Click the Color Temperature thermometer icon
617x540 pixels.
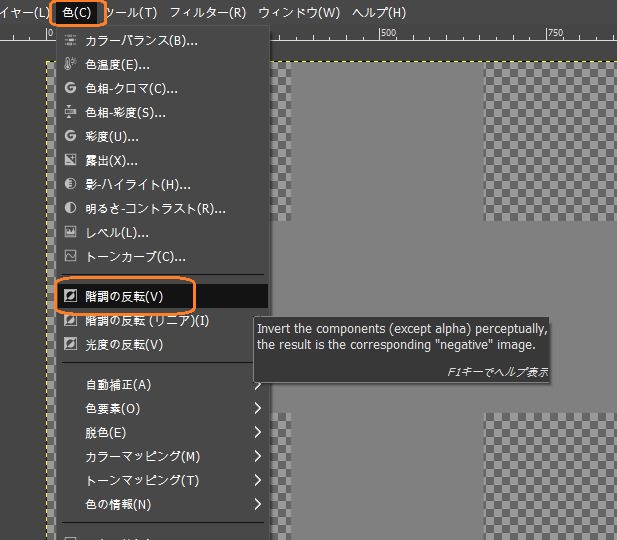click(x=70, y=64)
